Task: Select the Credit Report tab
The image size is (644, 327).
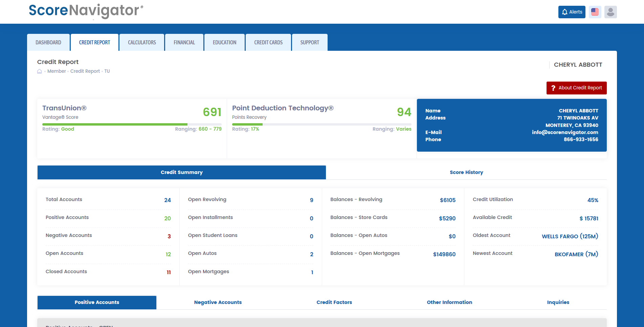Action: tap(94, 42)
